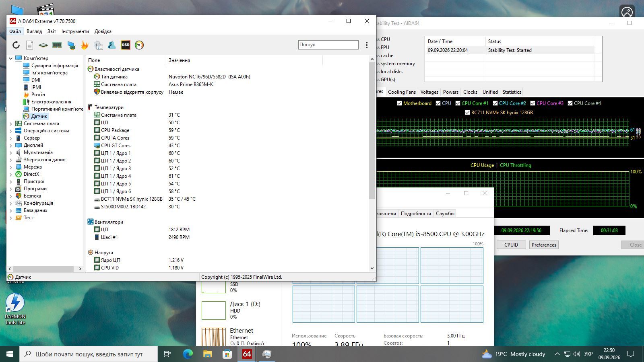Toggle CPU Core #1 checkbox

(458, 103)
